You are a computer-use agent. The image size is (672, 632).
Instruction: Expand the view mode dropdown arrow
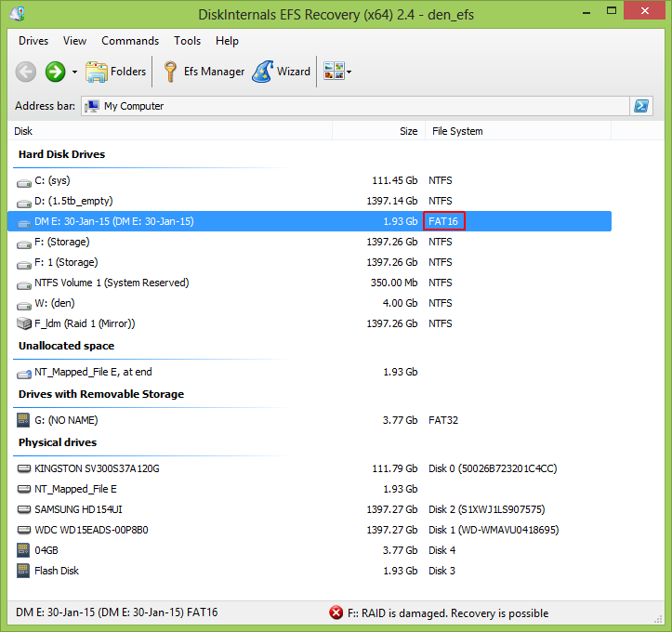[x=349, y=72]
